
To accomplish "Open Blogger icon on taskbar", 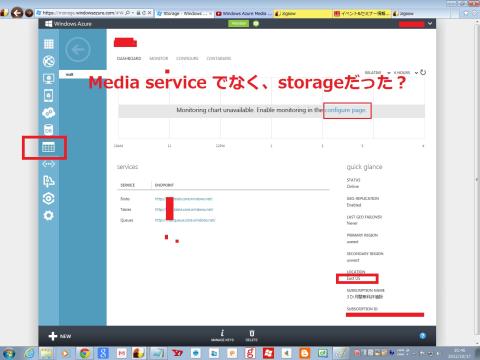I will pos(304,353).
